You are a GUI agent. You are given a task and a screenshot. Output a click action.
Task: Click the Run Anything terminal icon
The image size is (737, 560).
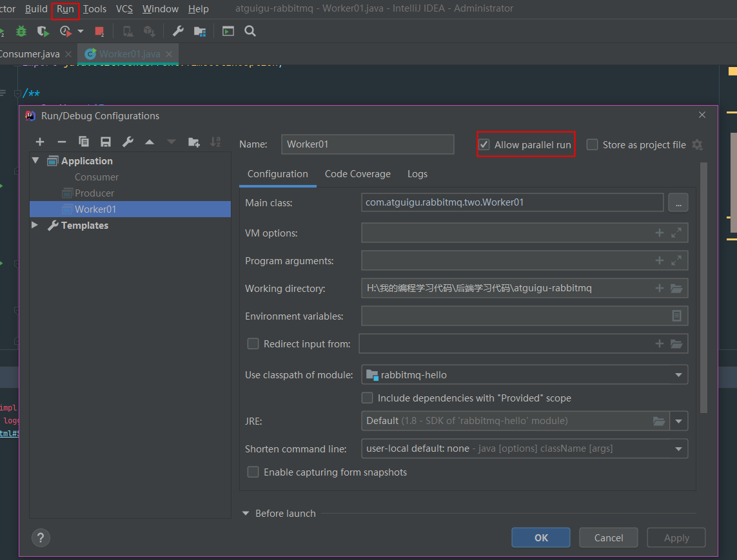pos(228,32)
